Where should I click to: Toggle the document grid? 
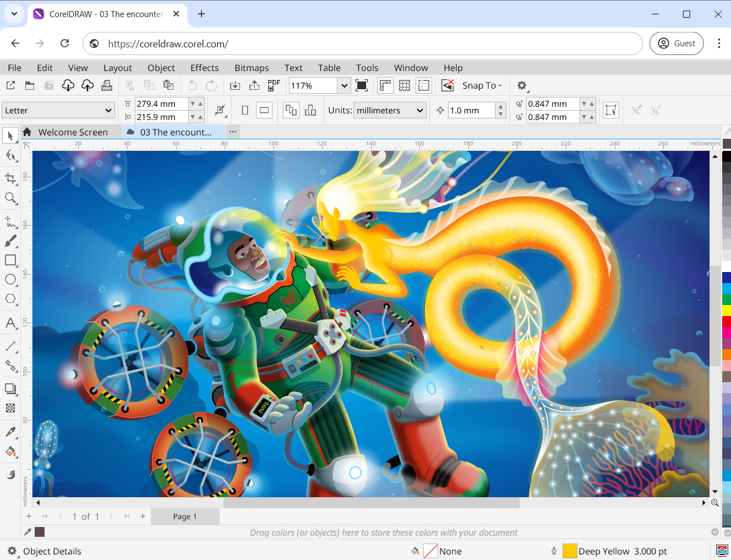[x=405, y=85]
